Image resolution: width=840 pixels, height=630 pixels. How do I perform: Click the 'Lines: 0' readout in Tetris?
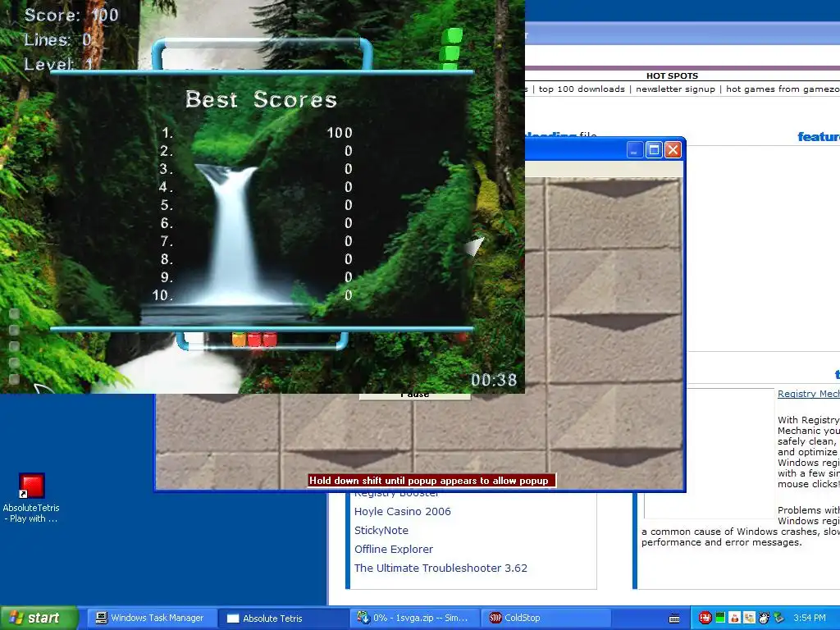[58, 39]
